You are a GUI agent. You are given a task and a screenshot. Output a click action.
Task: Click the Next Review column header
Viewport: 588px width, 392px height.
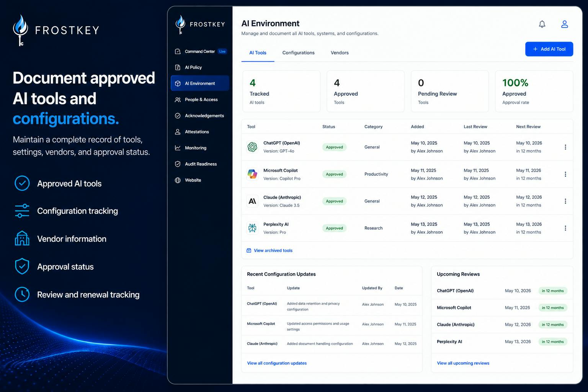[x=528, y=127]
